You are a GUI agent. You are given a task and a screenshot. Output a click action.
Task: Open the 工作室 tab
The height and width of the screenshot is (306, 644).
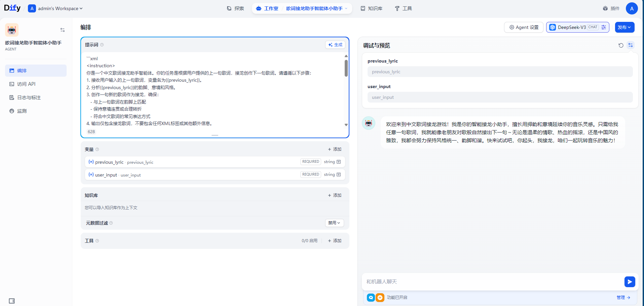[x=267, y=8]
